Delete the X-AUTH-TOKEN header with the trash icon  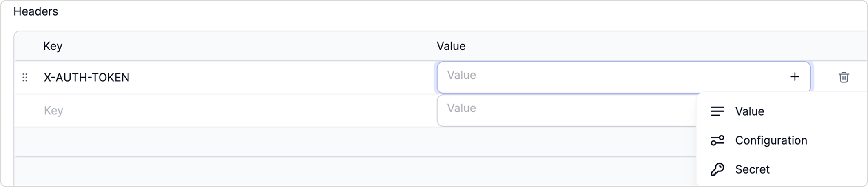tap(844, 77)
